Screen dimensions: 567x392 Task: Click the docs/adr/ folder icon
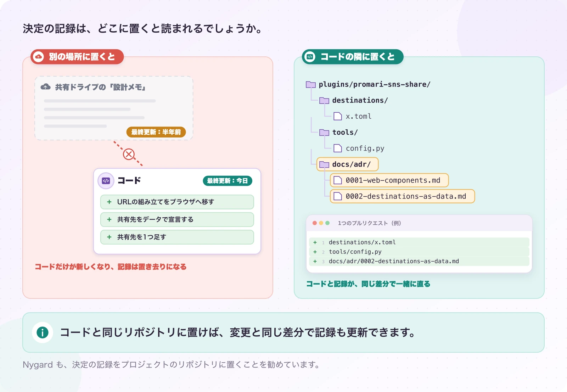tap(324, 164)
